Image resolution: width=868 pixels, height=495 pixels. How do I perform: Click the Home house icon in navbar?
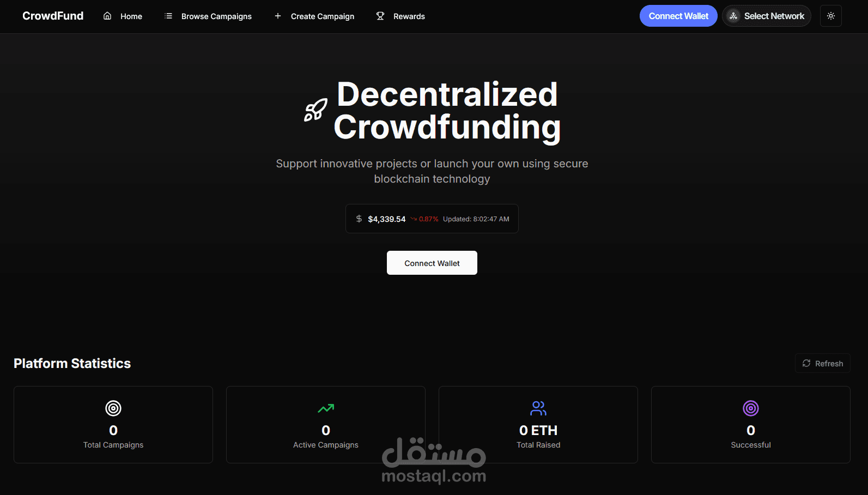pos(107,16)
